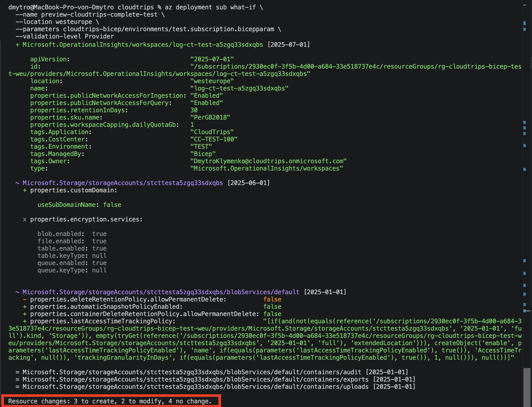Click Microsoft.OperationalInsights/workspaces resource header
The width and height of the screenshot is (532, 407).
pyautogui.click(x=163, y=45)
